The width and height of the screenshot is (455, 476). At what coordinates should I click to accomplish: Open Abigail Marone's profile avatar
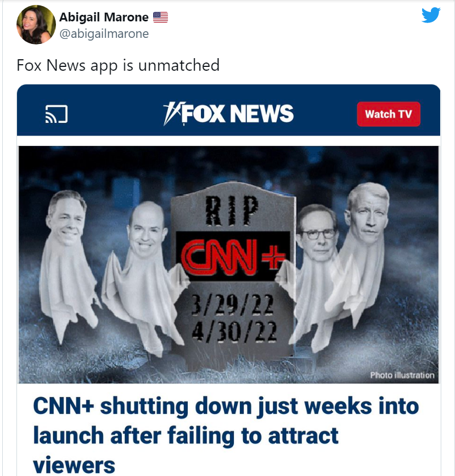tap(36, 25)
